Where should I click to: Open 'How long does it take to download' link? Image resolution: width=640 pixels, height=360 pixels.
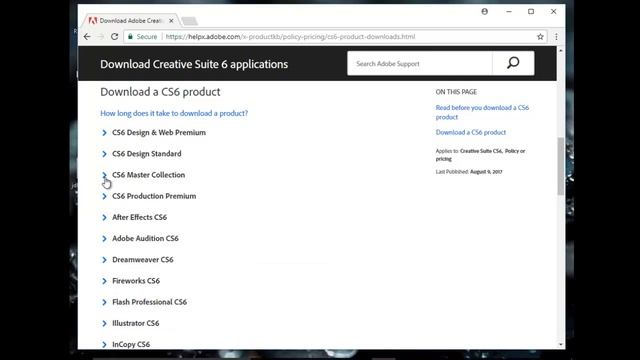174,113
